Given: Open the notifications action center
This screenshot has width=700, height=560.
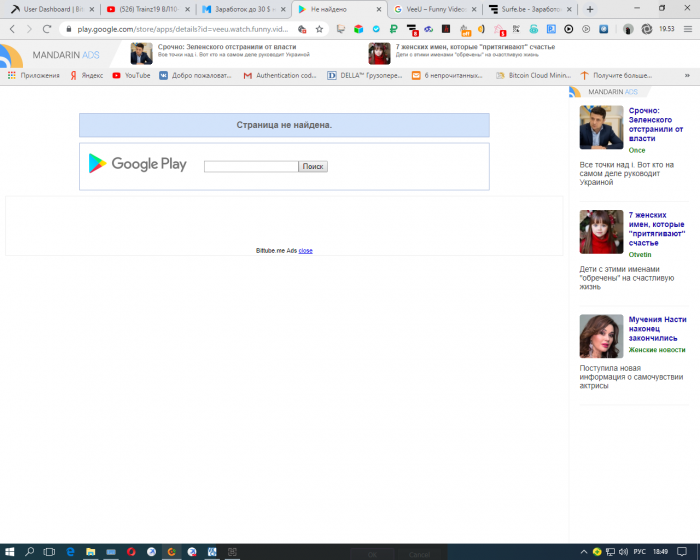Looking at the screenshot, I should [682, 552].
